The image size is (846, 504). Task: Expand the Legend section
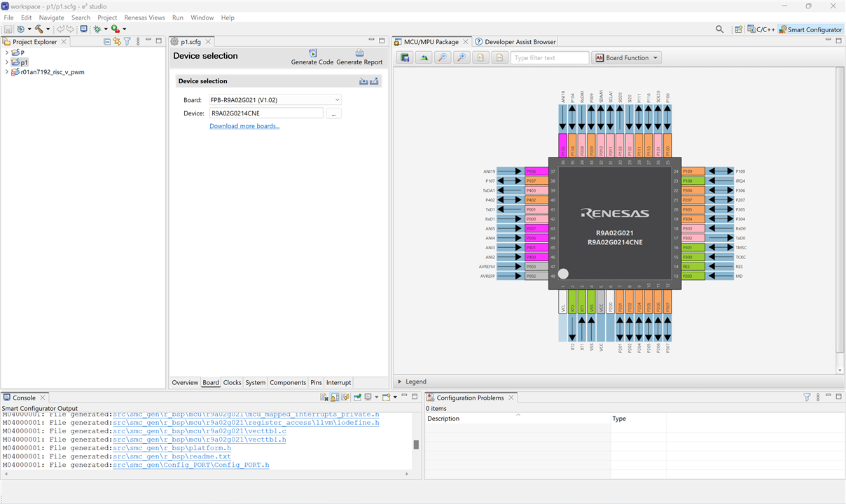click(x=400, y=381)
